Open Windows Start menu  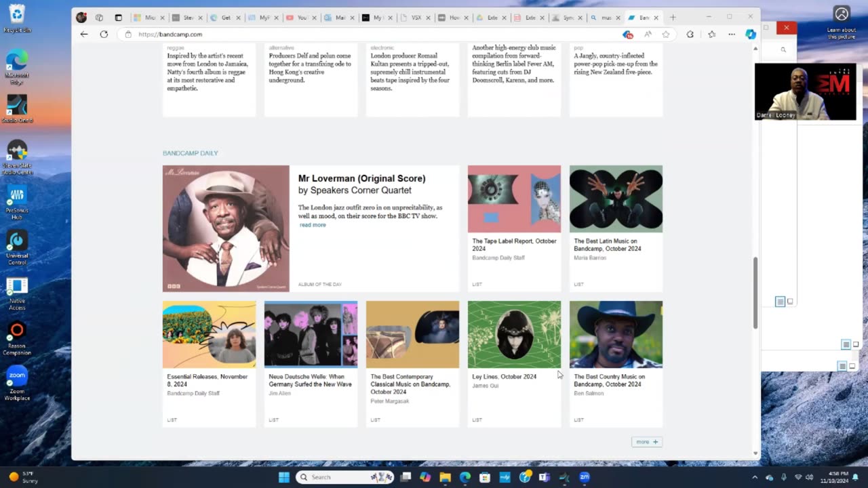284,477
